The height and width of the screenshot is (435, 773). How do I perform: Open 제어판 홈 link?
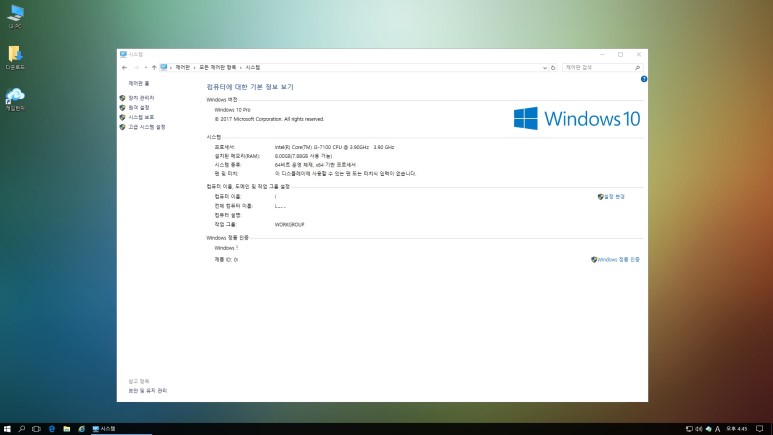[x=139, y=83]
